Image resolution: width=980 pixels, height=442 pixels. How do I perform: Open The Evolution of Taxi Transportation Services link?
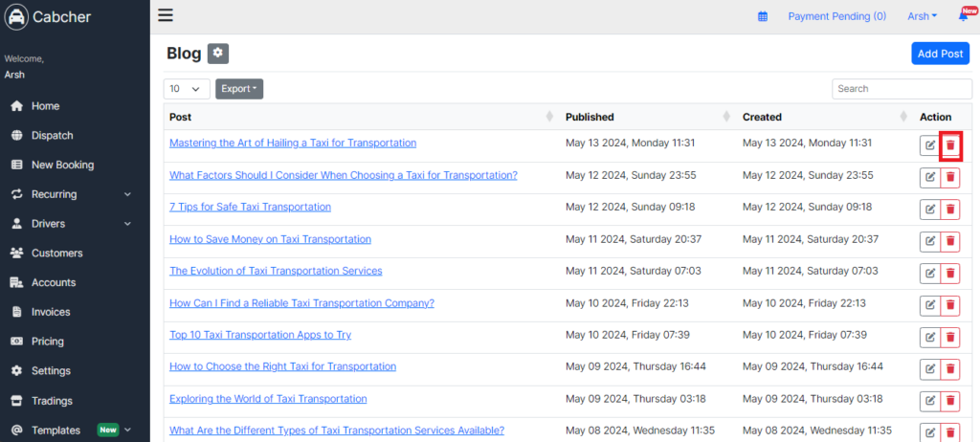276,271
